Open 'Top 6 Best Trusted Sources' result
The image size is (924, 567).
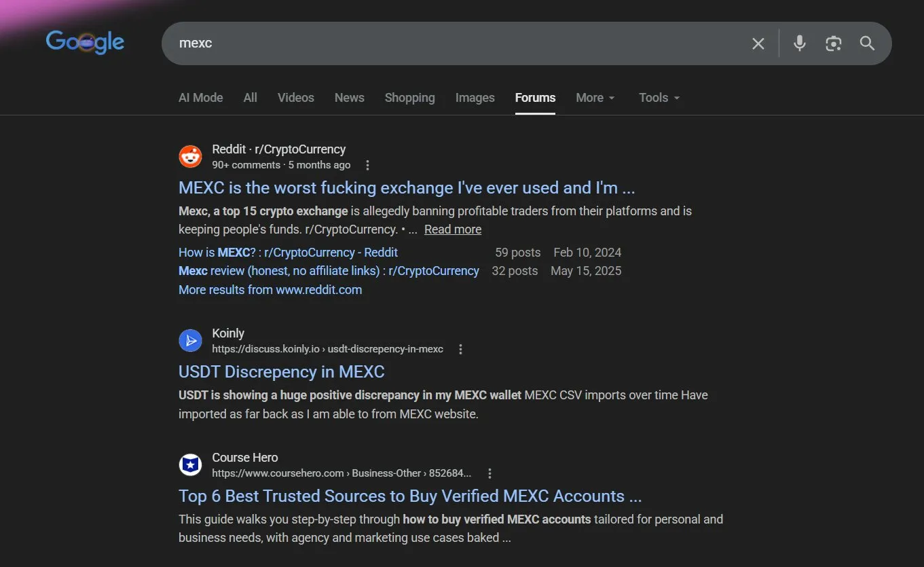point(410,496)
